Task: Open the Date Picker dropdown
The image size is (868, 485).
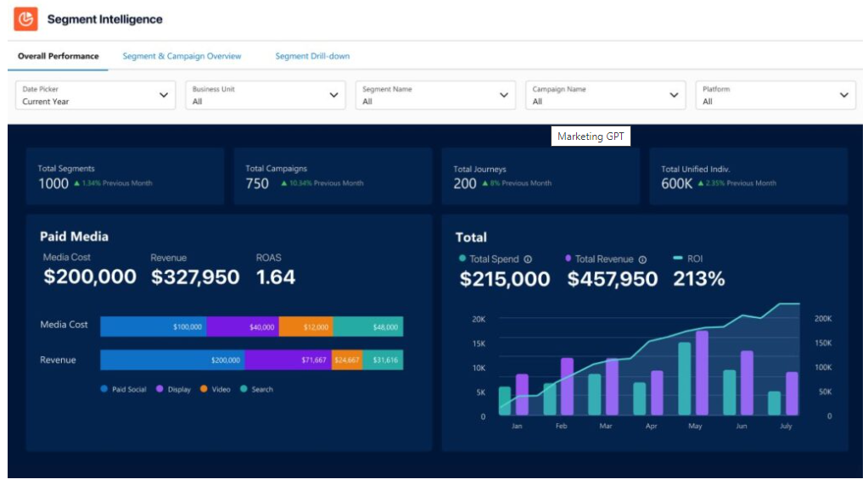Action: tap(95, 95)
